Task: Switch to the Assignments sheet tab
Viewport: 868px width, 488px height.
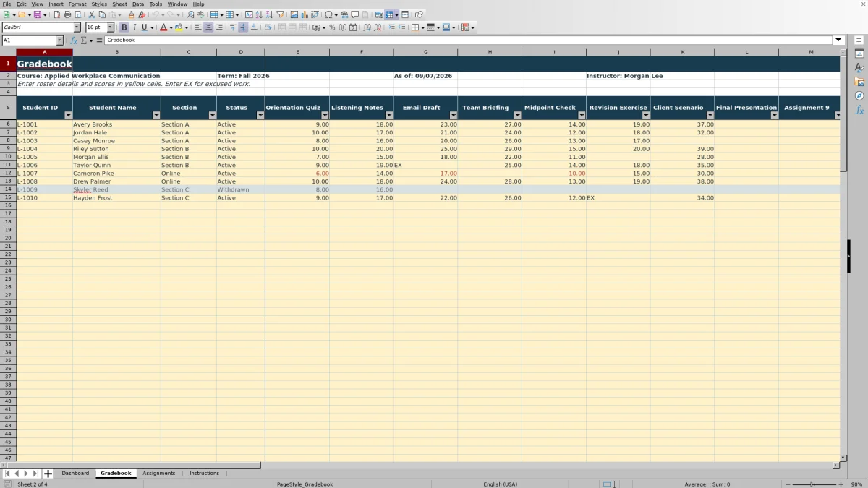Action: 159,474
